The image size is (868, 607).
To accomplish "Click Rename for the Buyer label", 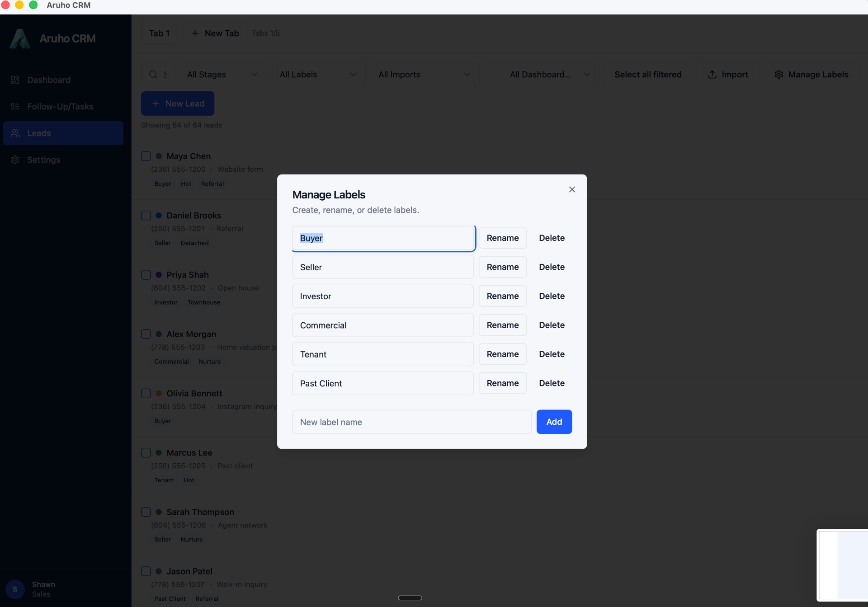I will [x=503, y=238].
